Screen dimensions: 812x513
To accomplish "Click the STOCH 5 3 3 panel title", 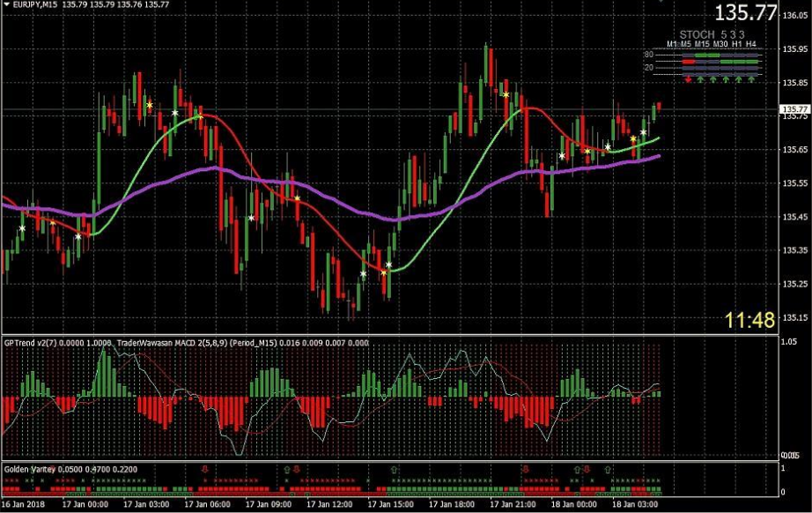I will pyautogui.click(x=712, y=34).
